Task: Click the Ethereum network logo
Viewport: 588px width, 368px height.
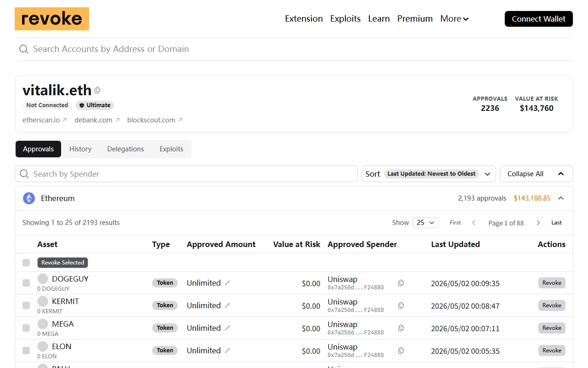Action: [29, 198]
